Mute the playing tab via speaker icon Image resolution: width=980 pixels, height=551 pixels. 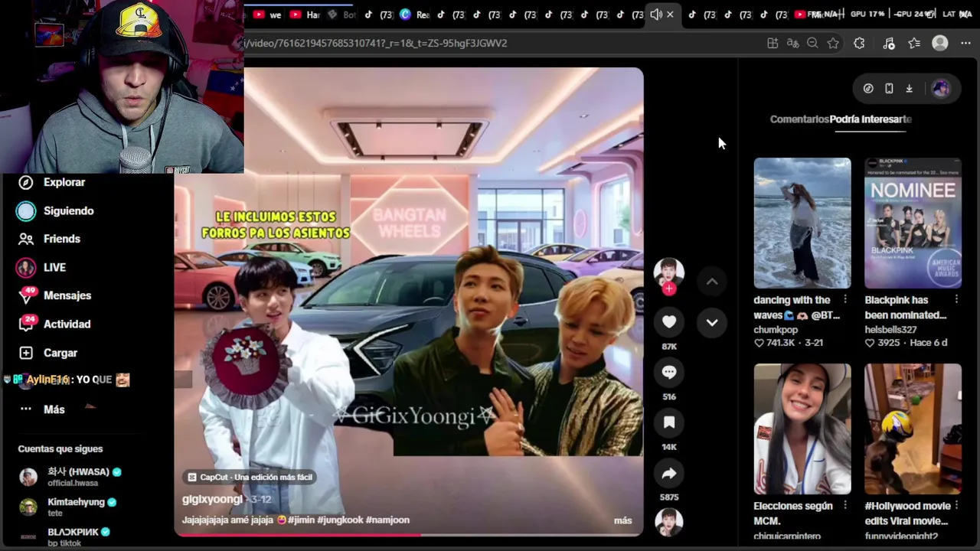click(x=656, y=15)
